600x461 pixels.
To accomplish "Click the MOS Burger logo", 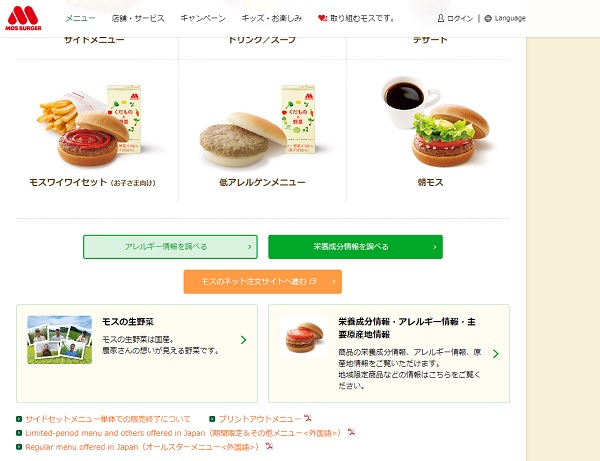I will [23, 18].
